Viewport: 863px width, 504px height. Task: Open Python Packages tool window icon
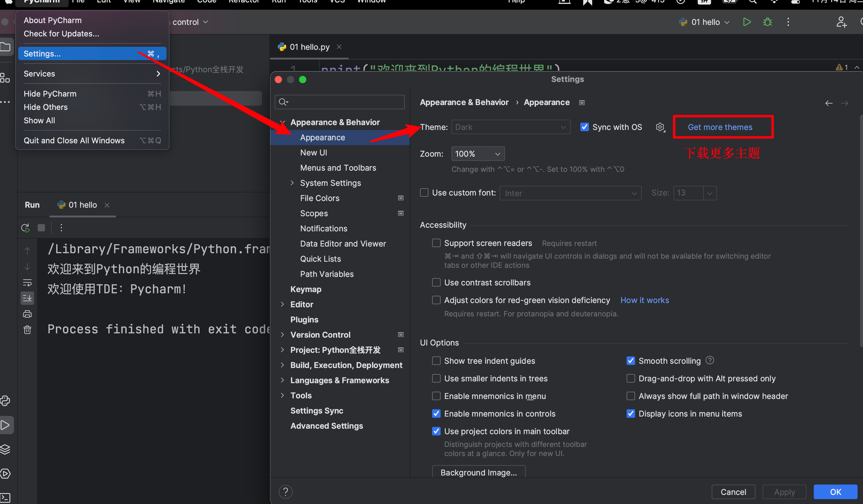[x=5, y=449]
